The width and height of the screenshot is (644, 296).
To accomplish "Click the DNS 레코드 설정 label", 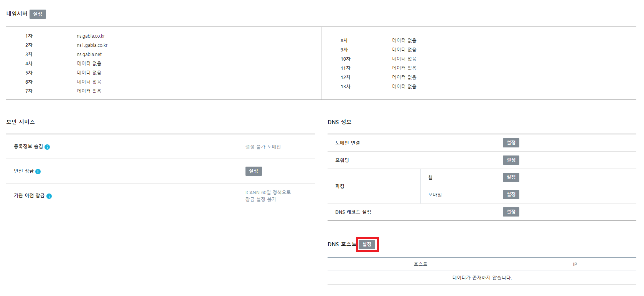I will (x=353, y=212).
